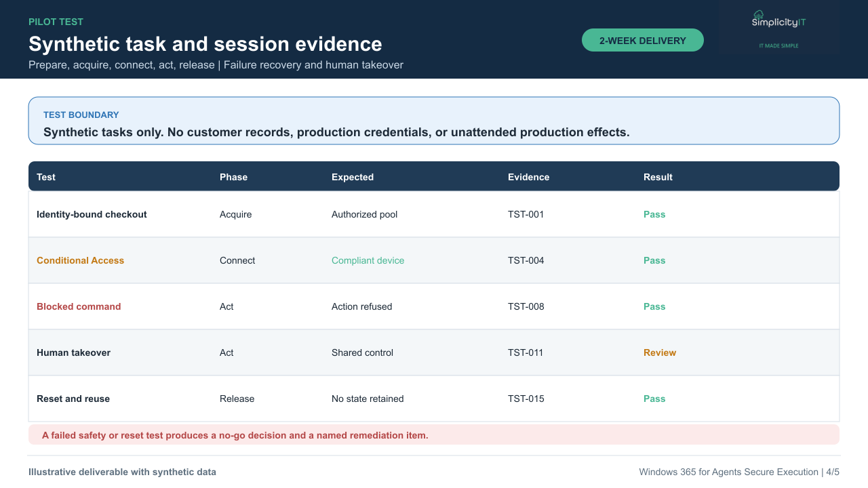
Task: Click the Act phase in Human takeover row
Action: pos(226,352)
